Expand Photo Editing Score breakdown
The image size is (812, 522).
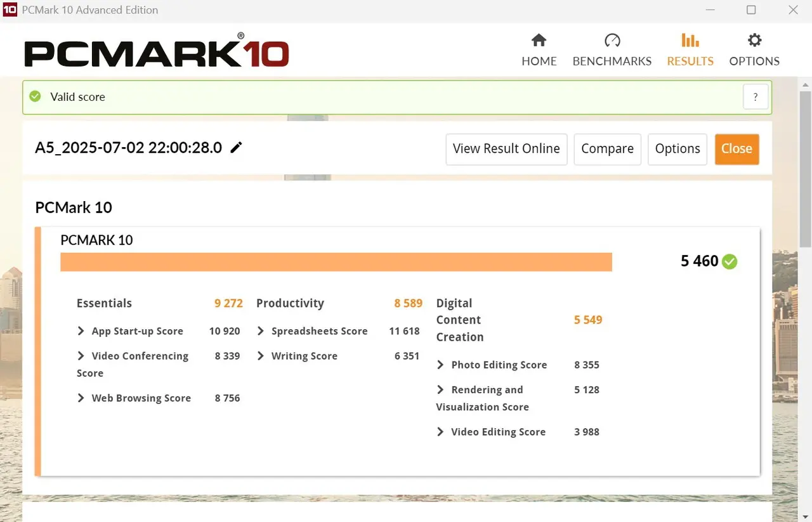(441, 365)
